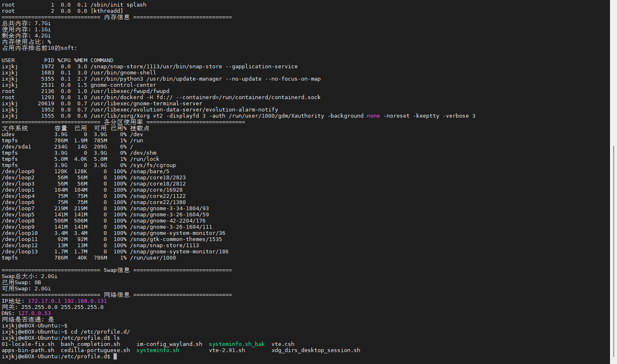Click the /dev/sda1 filesystem entry
The width and height of the screenshot is (617, 364).
click(x=16, y=147)
